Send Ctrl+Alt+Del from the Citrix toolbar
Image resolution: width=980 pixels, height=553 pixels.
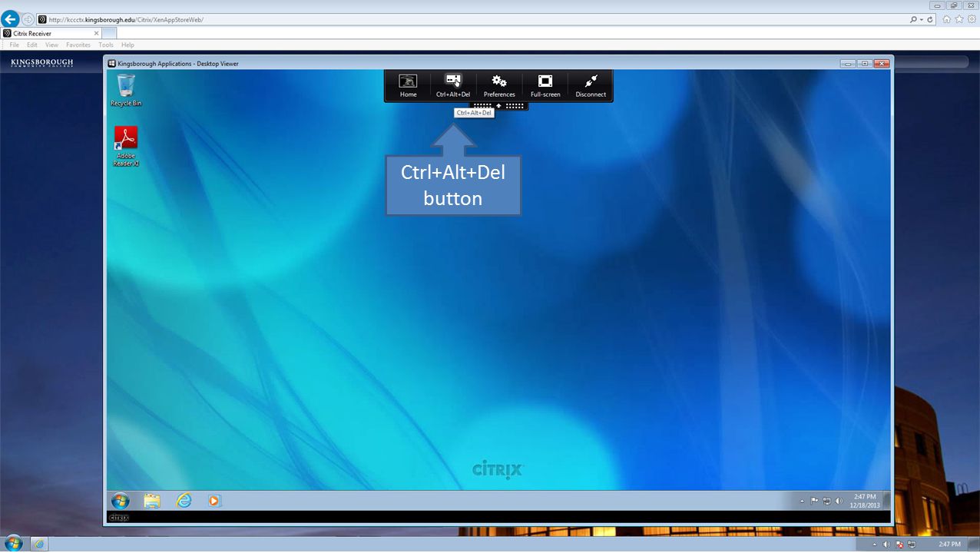click(x=453, y=86)
